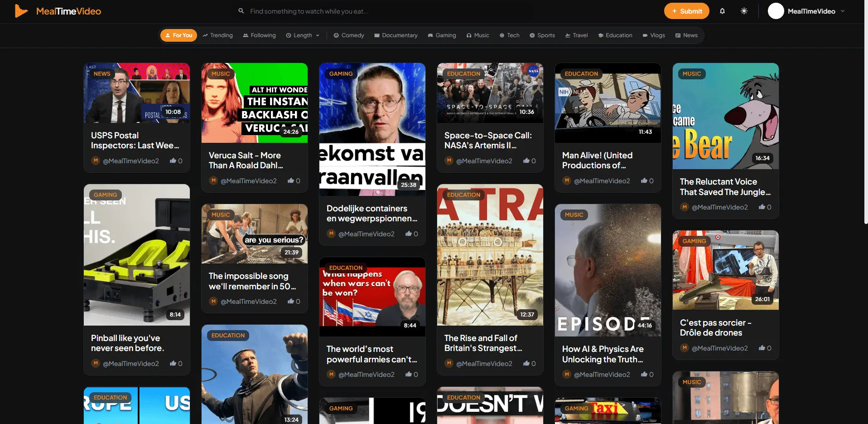The image size is (868, 424).
Task: Click channel avatar on Space-to-Space card
Action: click(449, 161)
